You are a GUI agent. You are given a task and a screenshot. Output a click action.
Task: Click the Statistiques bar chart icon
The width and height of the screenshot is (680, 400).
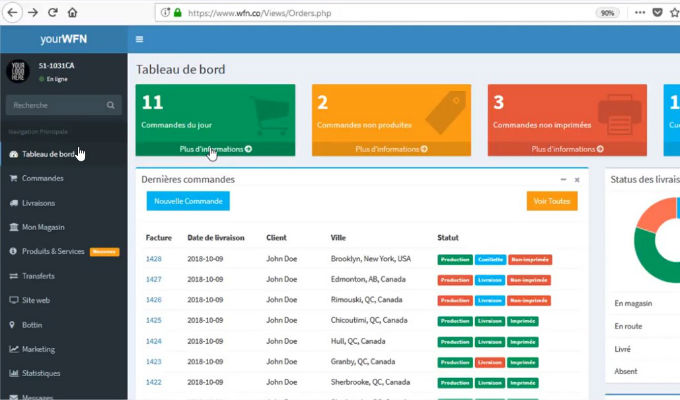(x=13, y=373)
